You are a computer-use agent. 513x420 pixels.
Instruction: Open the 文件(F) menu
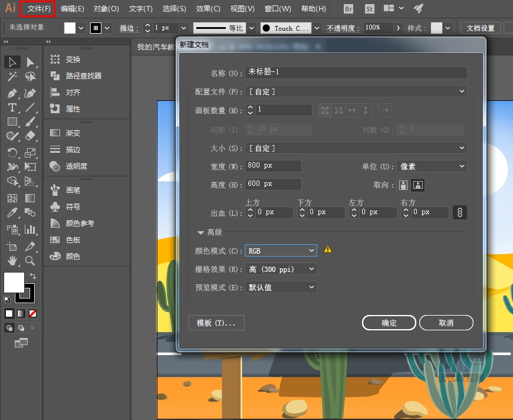[x=38, y=9]
